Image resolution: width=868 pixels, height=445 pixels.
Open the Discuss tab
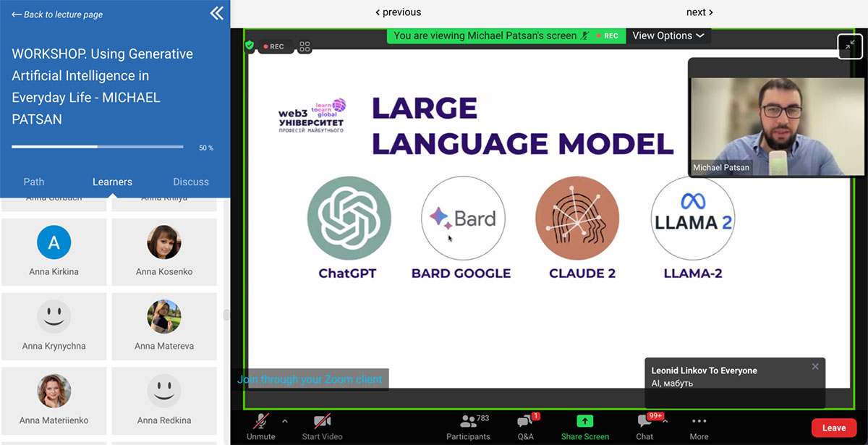click(x=191, y=182)
